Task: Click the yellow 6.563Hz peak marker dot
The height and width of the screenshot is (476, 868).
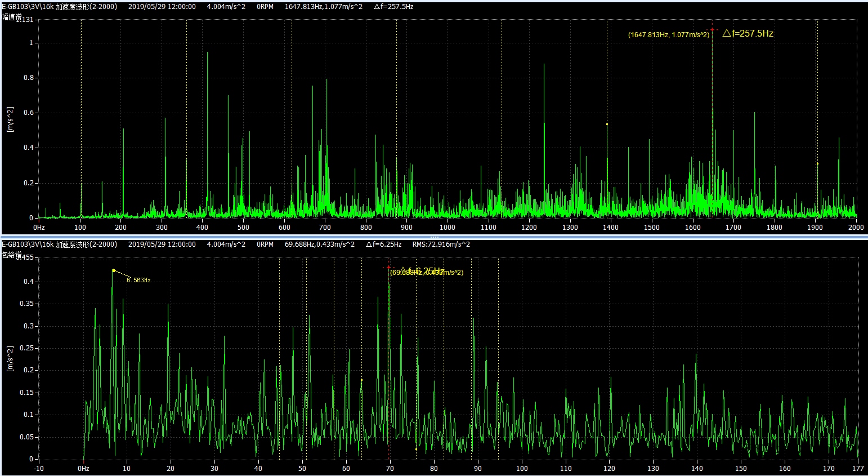Action: click(x=114, y=270)
